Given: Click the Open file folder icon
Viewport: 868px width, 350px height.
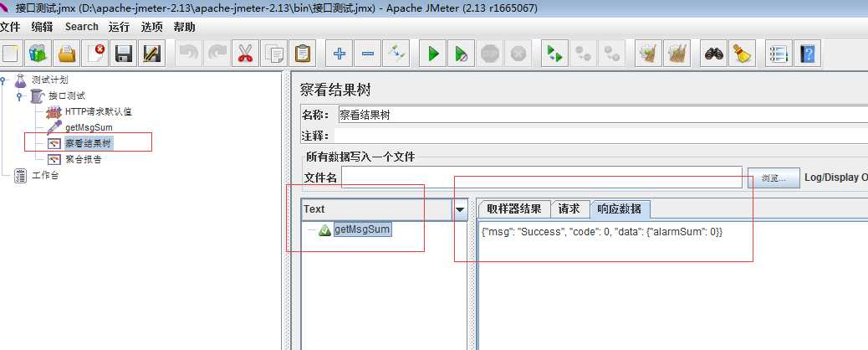Looking at the screenshot, I should point(66,54).
